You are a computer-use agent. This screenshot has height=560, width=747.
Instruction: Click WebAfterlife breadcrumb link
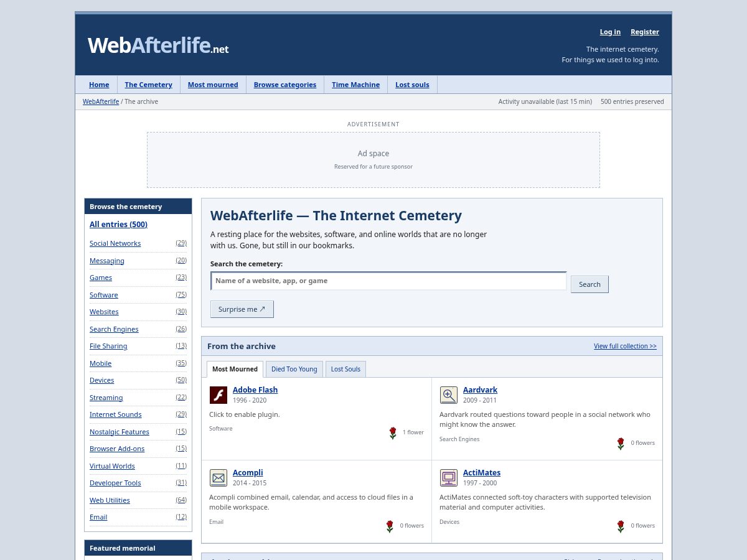tap(101, 101)
